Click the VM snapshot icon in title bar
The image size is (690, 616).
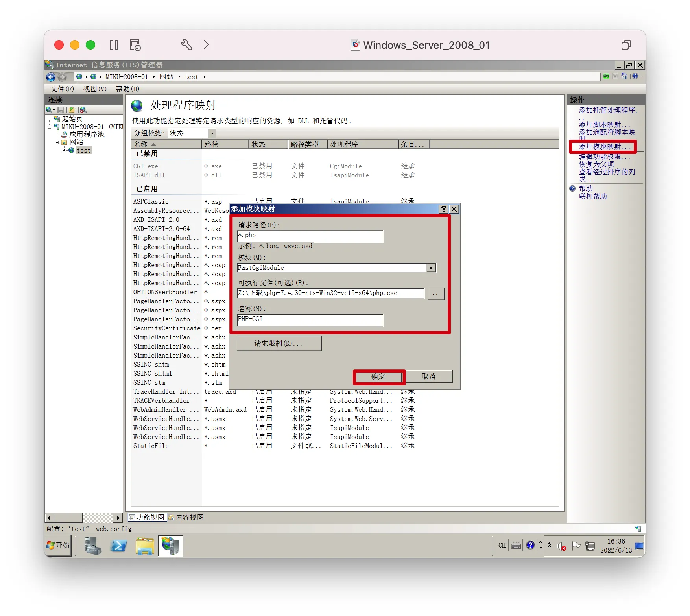pyautogui.click(x=135, y=45)
